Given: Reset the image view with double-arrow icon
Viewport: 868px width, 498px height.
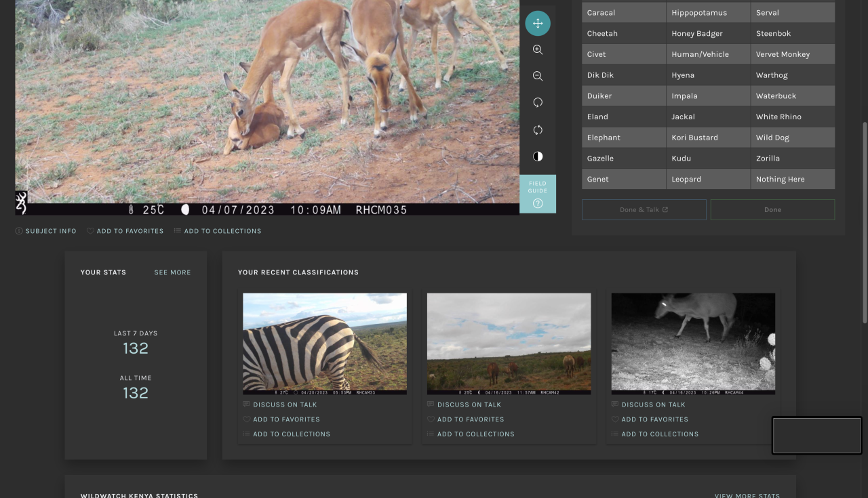Looking at the screenshot, I should [538, 129].
